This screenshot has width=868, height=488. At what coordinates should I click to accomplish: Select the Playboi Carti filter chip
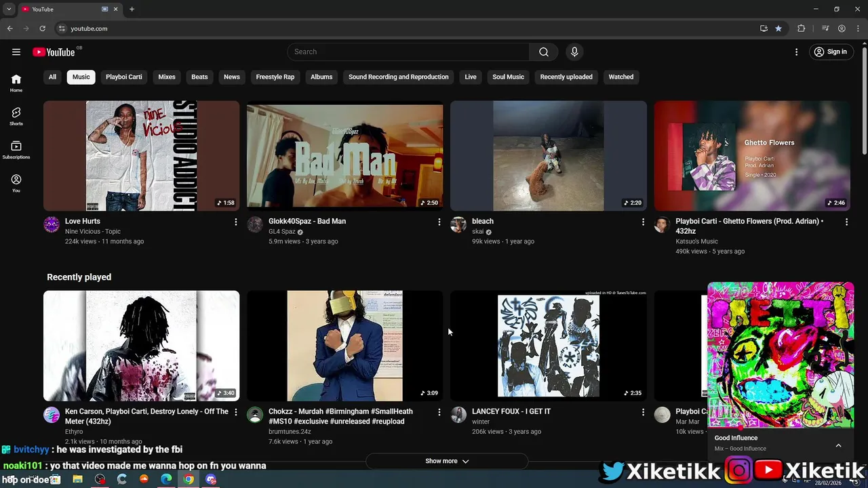(124, 77)
